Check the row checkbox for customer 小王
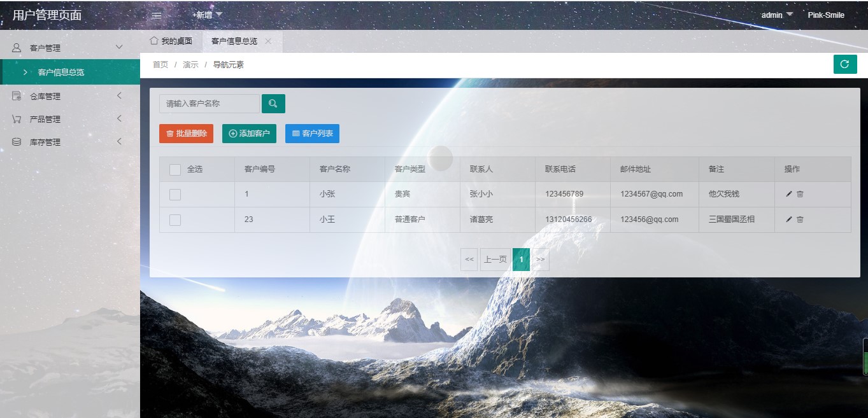This screenshot has width=868, height=418. 175,220
